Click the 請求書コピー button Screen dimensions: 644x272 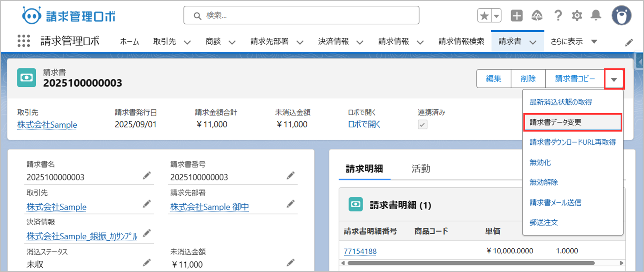click(x=575, y=79)
